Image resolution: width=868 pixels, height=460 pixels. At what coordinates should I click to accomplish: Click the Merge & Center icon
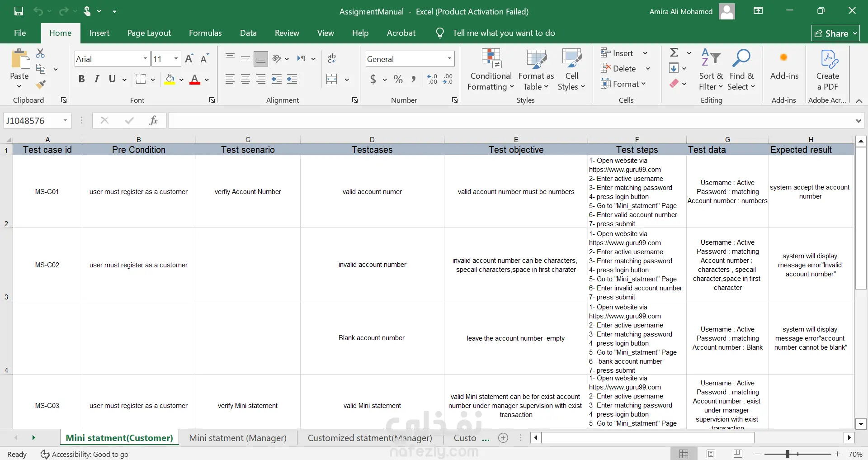point(332,80)
